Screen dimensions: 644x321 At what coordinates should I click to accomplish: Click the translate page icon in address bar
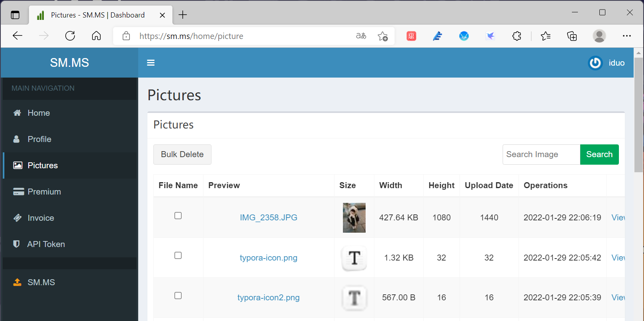tap(361, 36)
